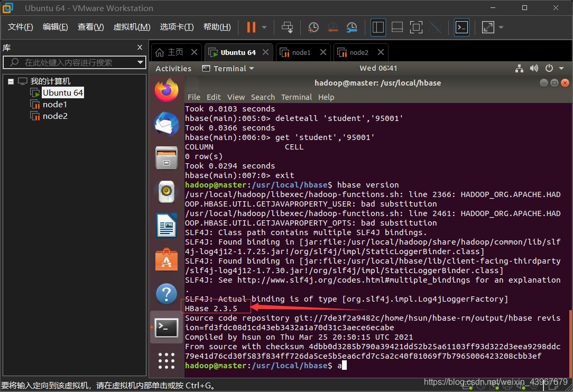Take a snapshot of the virtual machine

pos(313,27)
